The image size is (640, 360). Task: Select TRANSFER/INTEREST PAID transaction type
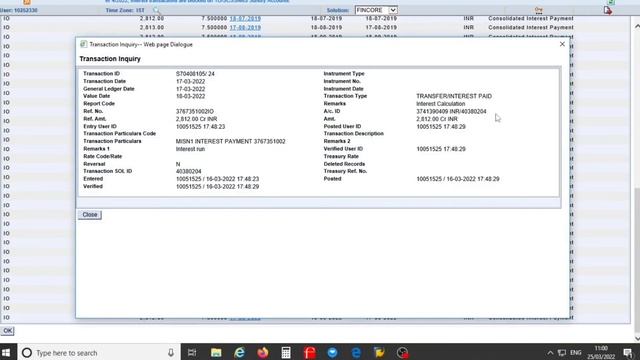(454, 96)
